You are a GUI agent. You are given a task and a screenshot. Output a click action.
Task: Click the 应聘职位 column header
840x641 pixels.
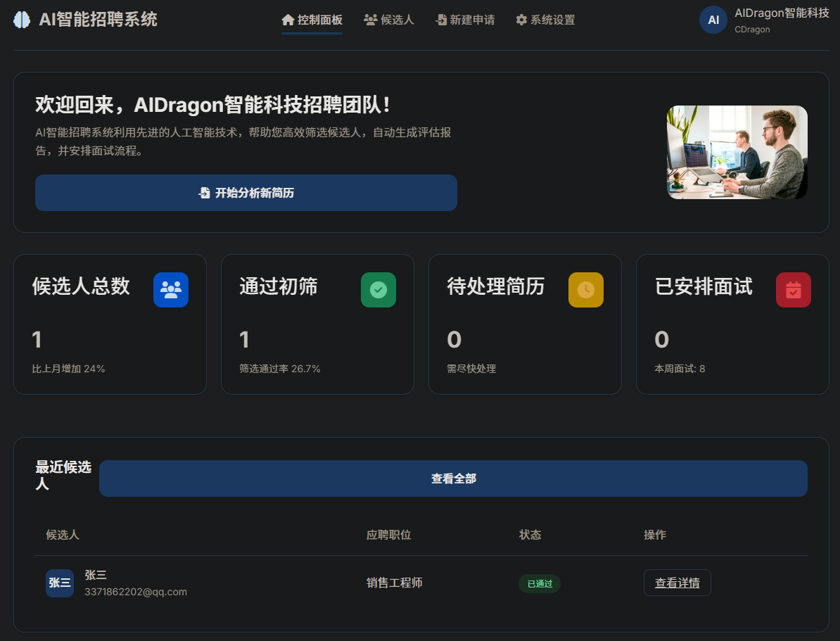[x=388, y=535]
